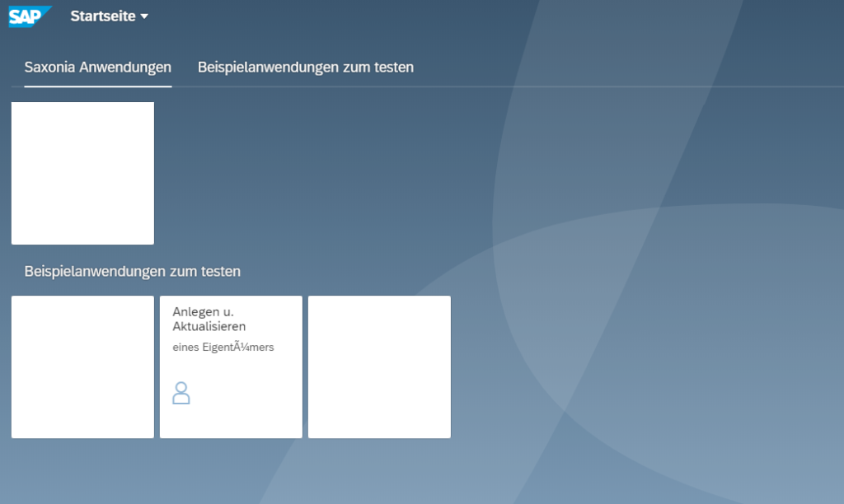The height and width of the screenshot is (504, 844).
Task: Click the SAP logo
Action: click(x=30, y=16)
